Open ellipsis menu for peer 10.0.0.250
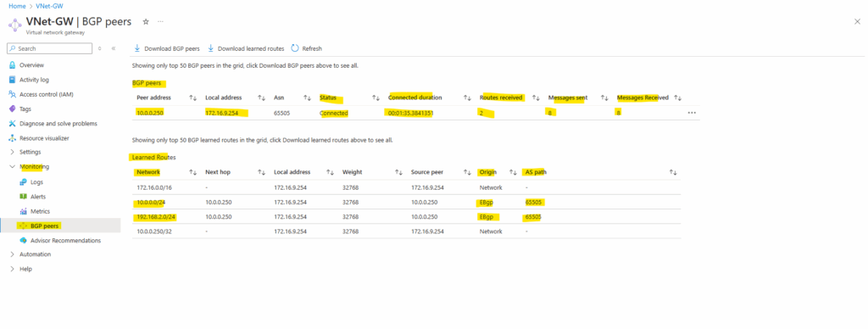 (x=692, y=113)
